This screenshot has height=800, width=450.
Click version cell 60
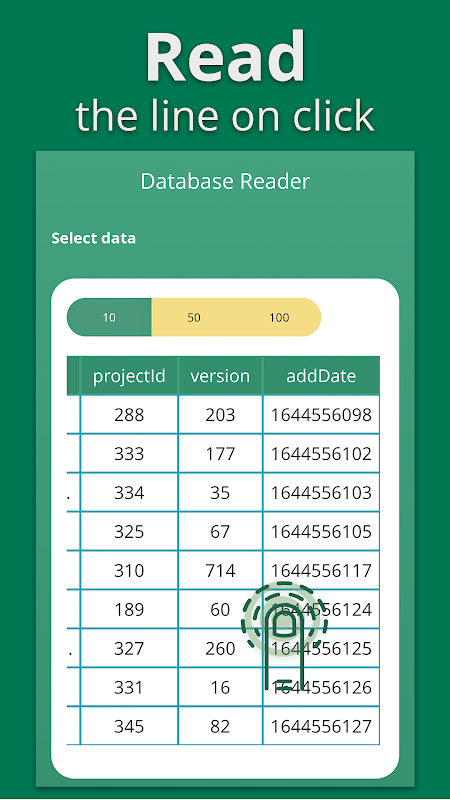(220, 609)
